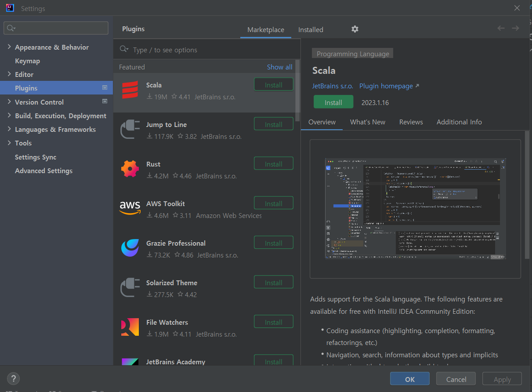Click the Programming Language tag
The height and width of the screenshot is (392, 532).
coord(353,54)
